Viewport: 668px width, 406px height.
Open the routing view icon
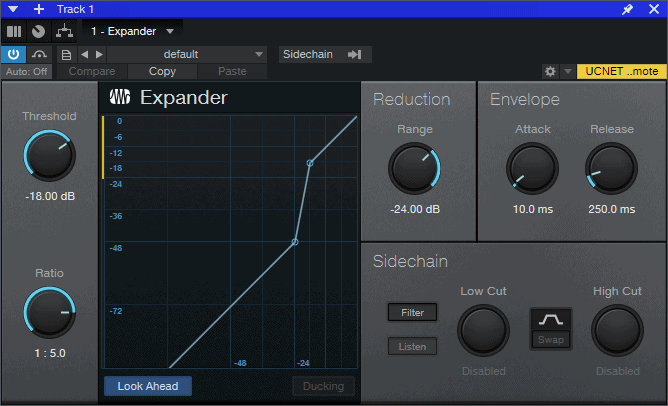click(64, 32)
